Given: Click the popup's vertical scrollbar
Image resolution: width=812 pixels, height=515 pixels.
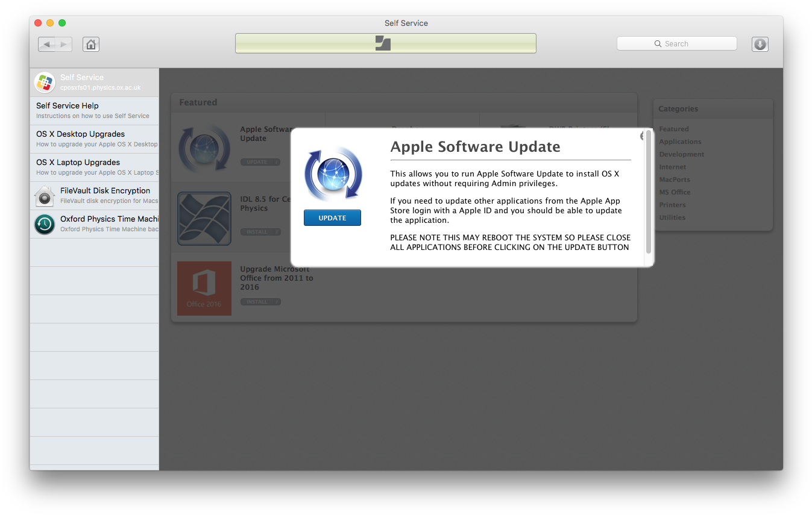Looking at the screenshot, I should click(x=649, y=192).
